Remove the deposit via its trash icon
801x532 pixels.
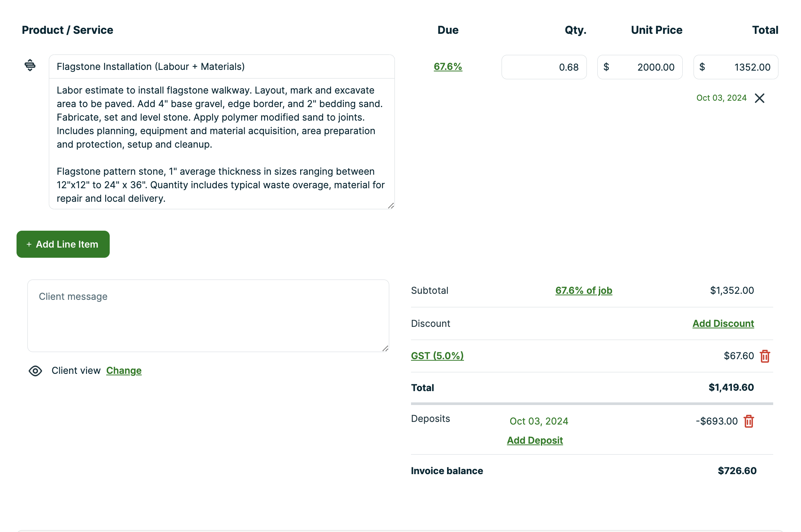click(x=748, y=422)
